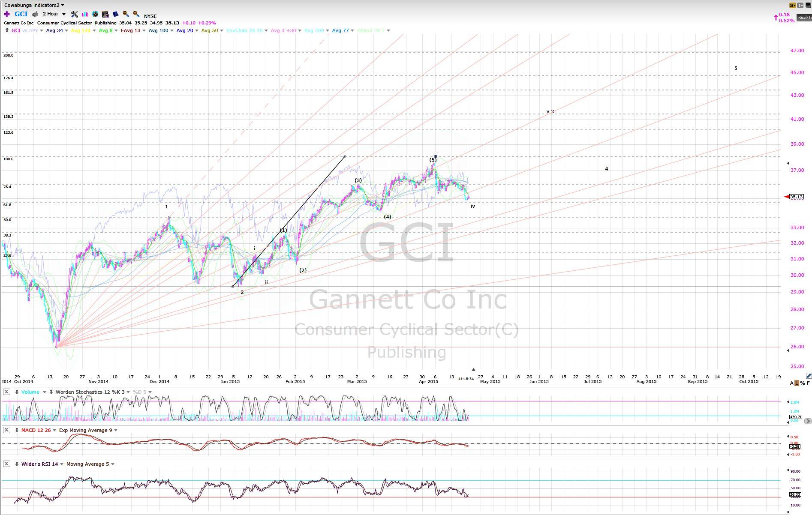
Task: Open the 2 Hour timeframe dropdown
Action: (54, 14)
